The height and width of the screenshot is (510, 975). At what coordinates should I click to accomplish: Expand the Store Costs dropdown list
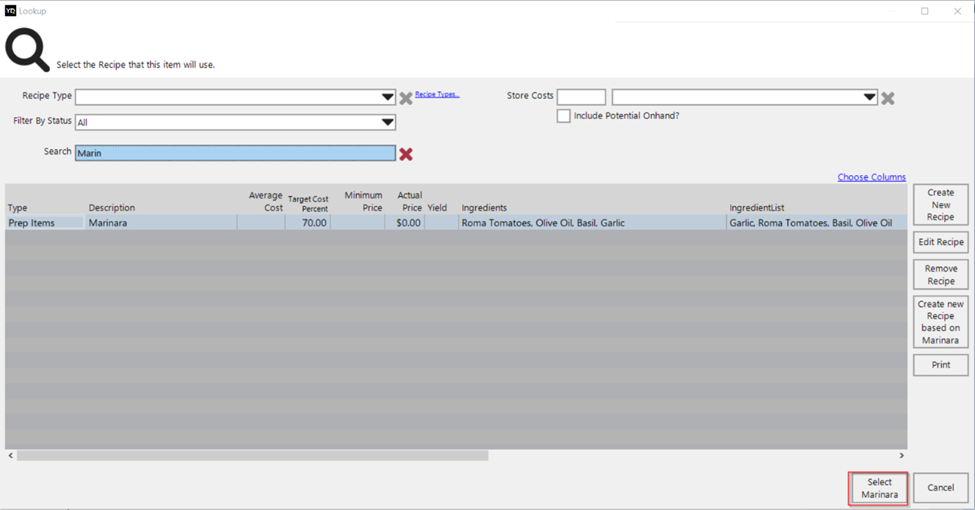(x=869, y=97)
